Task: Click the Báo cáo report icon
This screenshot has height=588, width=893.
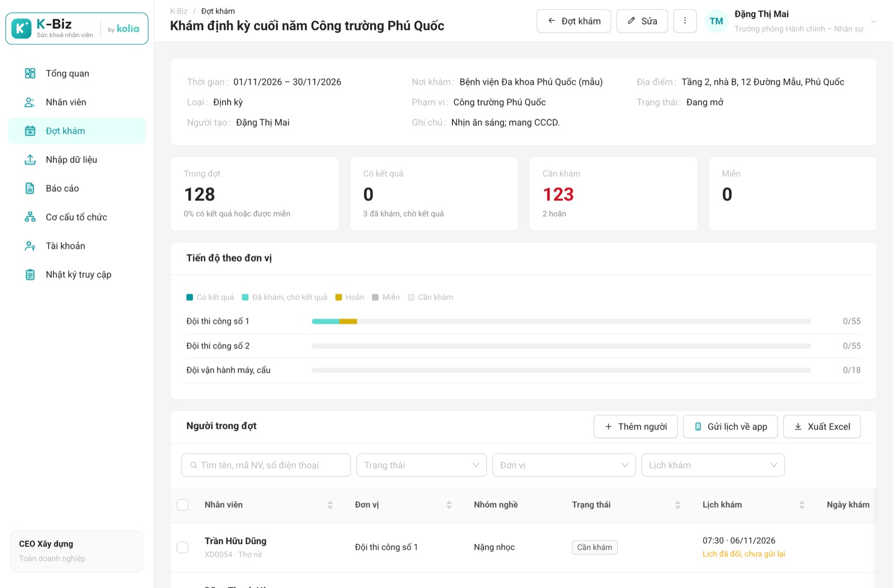Action: [x=30, y=188]
